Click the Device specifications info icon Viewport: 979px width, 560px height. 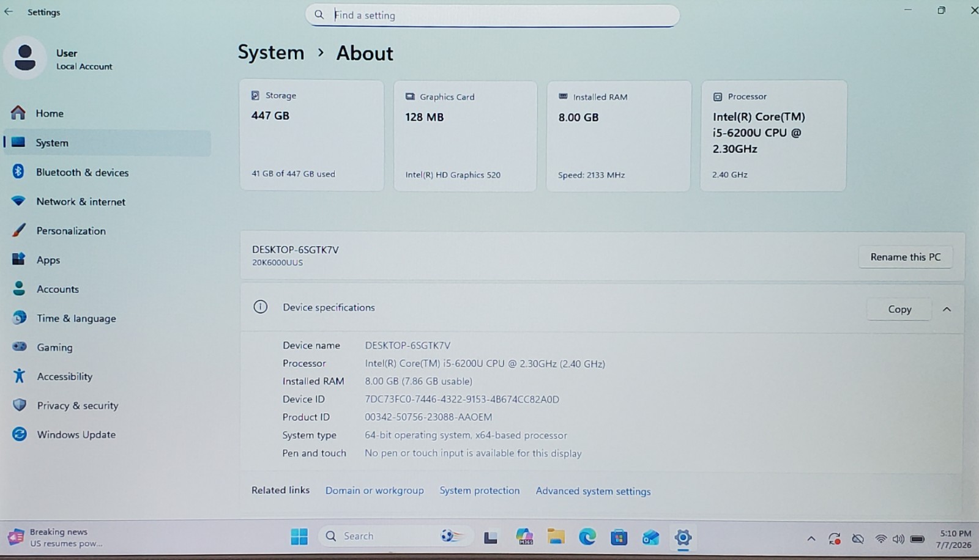pos(261,307)
